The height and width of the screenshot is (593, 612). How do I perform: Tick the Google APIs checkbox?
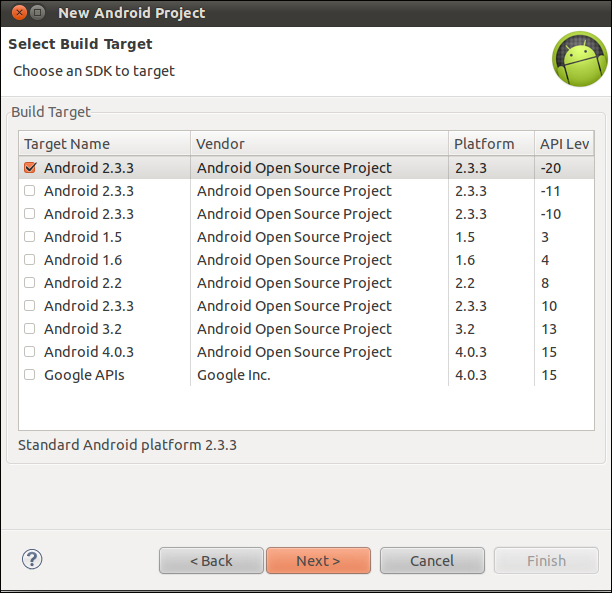pyautogui.click(x=30, y=375)
